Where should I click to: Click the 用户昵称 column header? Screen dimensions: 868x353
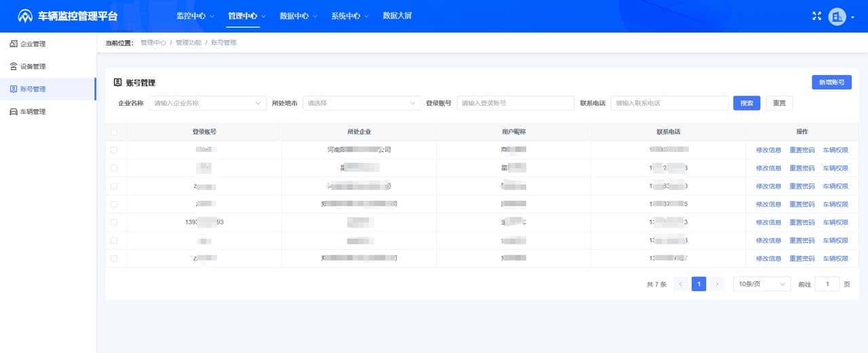[x=513, y=132]
